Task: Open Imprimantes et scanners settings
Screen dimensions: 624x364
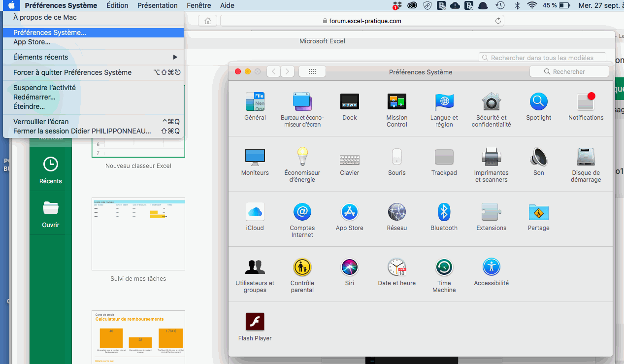Action: pos(491,157)
